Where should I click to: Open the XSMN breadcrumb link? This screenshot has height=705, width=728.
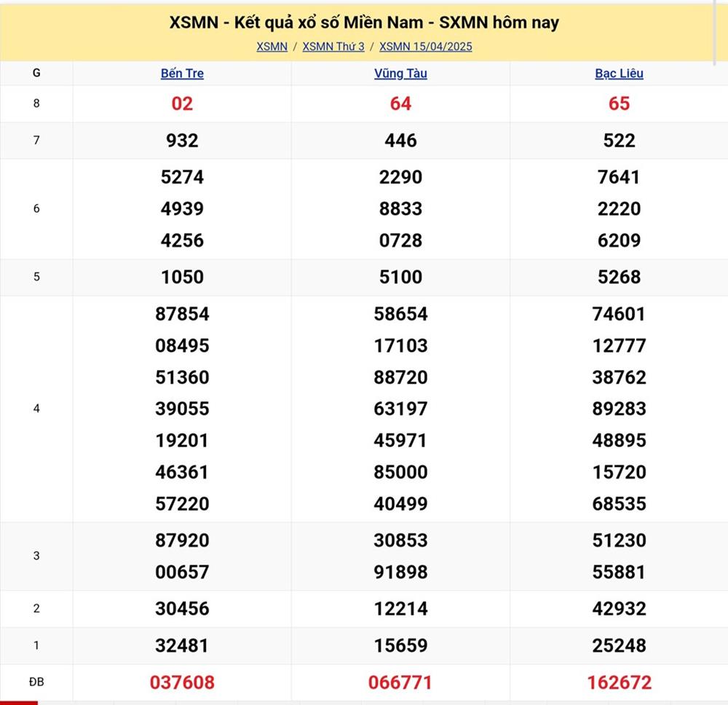tap(272, 47)
